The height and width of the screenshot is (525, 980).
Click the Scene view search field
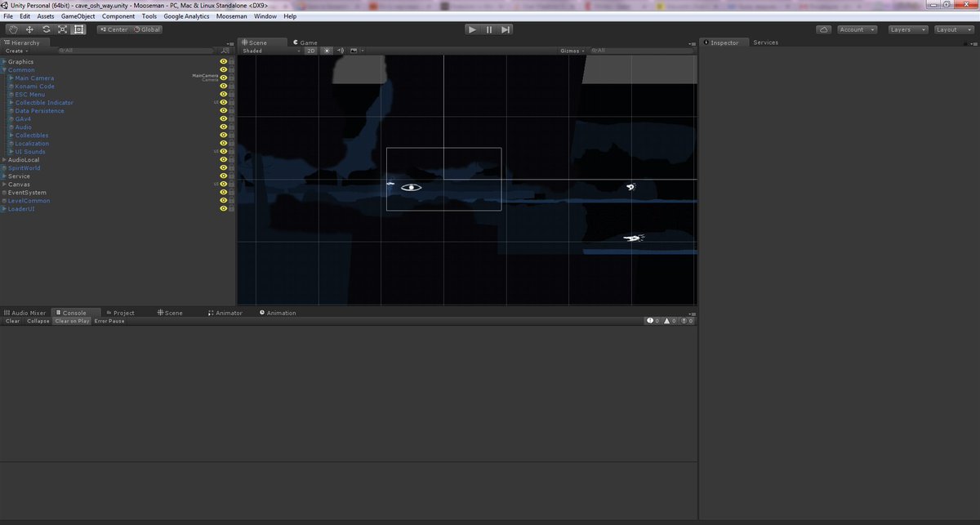(x=641, y=51)
